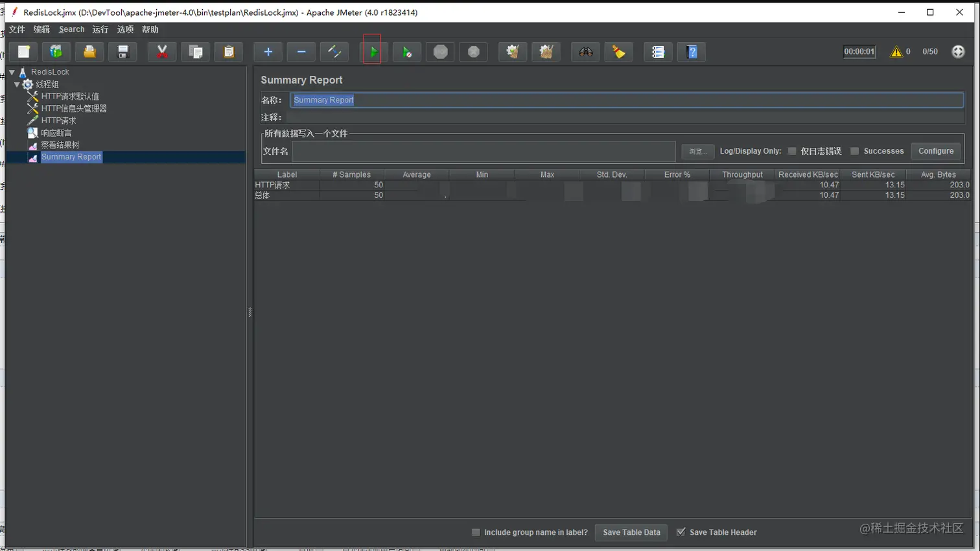Expand all nodes with the plus icon
The height and width of the screenshot is (551, 980).
(268, 52)
